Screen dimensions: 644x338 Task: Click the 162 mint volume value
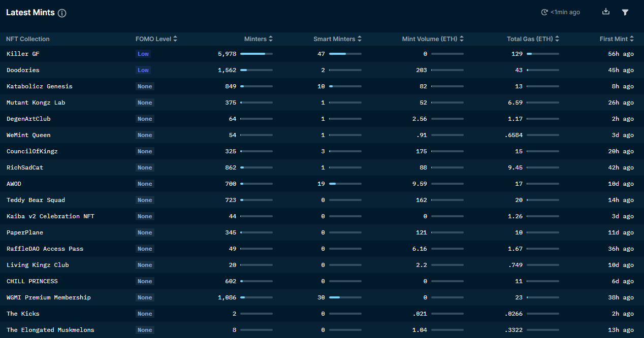tap(422, 200)
